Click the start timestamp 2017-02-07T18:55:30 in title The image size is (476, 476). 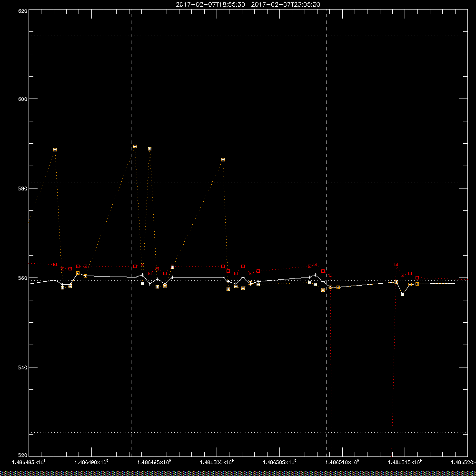pyautogui.click(x=210, y=5)
